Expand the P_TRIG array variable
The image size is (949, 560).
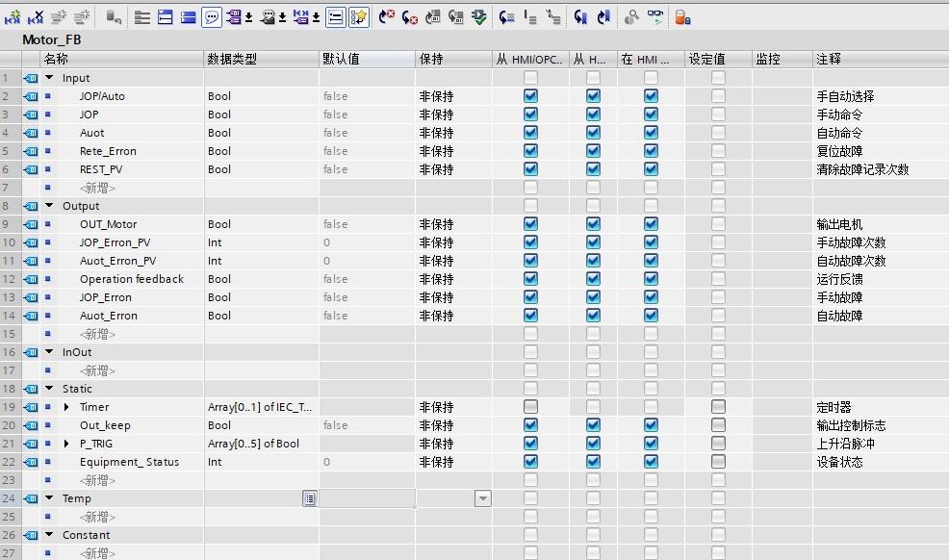[66, 444]
